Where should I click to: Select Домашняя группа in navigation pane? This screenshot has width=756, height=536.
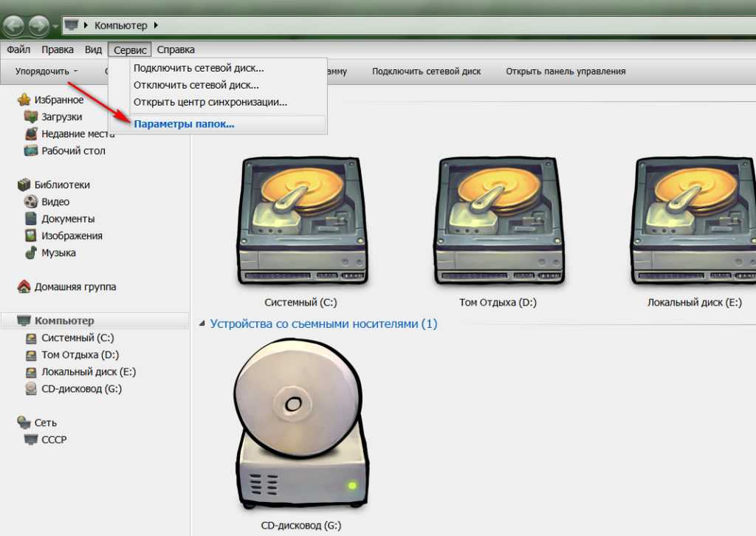coord(75,286)
